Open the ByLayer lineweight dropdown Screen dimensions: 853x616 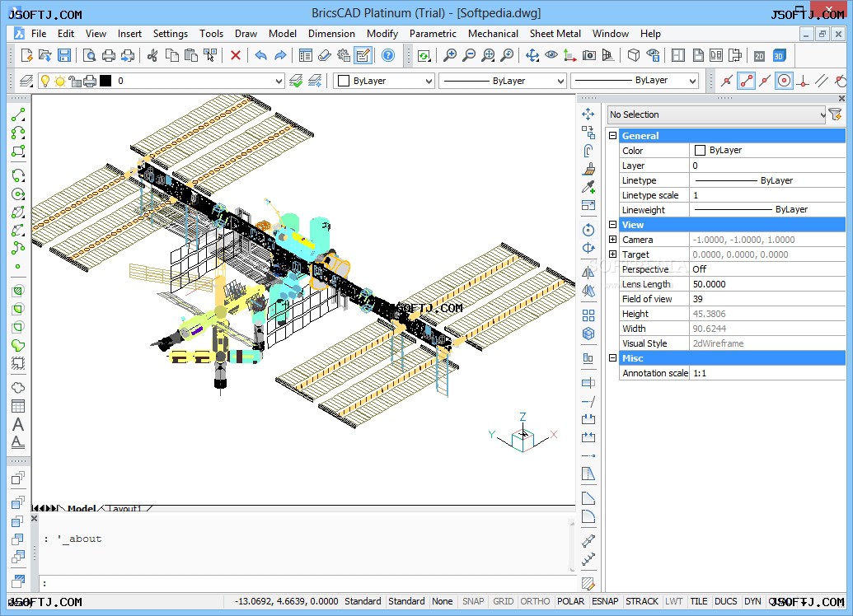click(x=635, y=81)
